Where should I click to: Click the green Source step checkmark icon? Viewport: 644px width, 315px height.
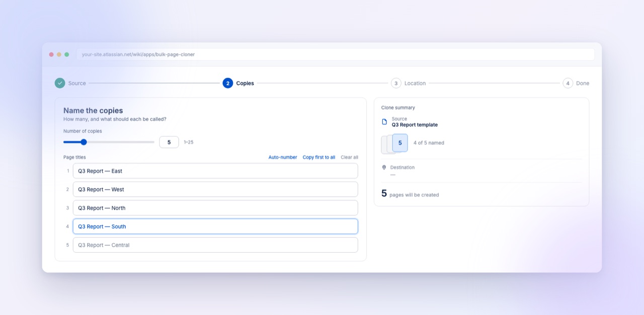pos(60,83)
